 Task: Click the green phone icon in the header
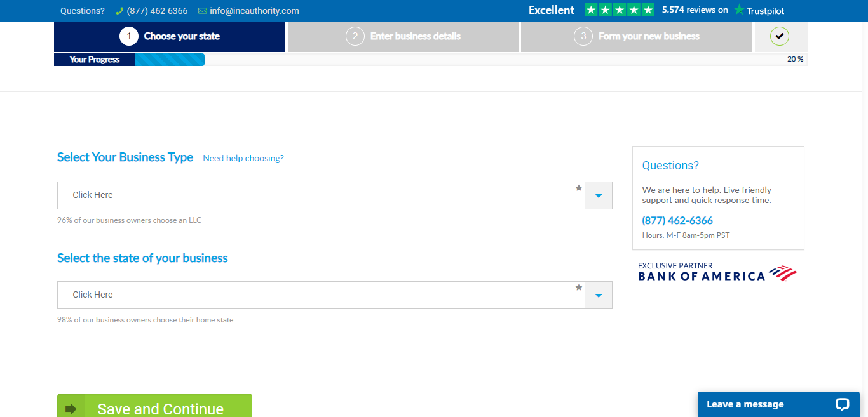(x=119, y=11)
